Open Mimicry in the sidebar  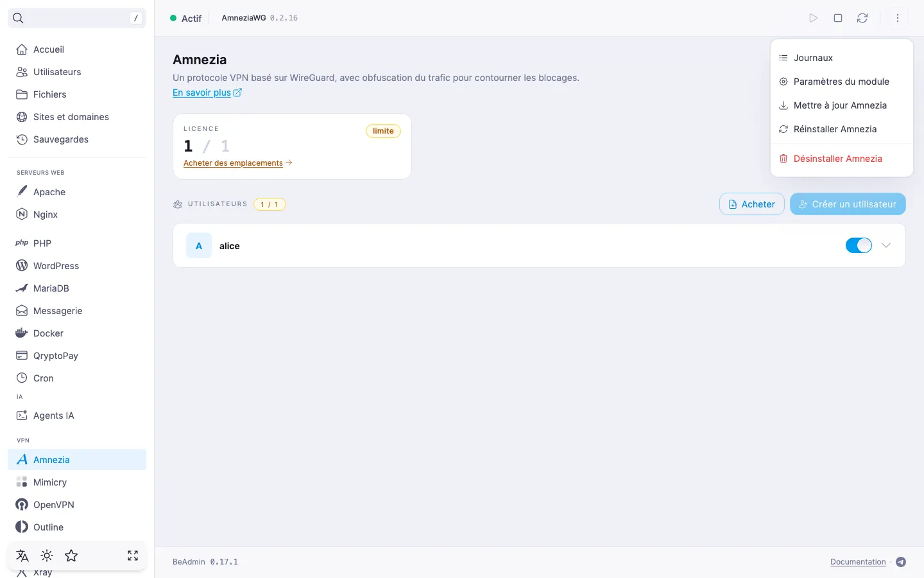(77, 482)
